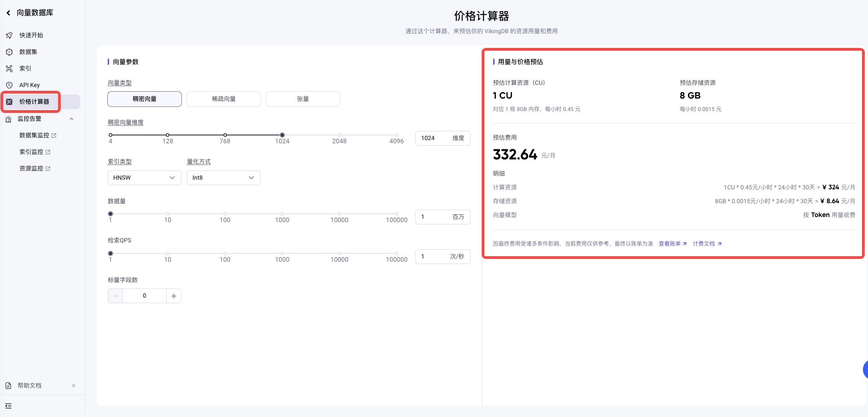
Task: Click the 1024 维度 input field
Action: pos(443,138)
